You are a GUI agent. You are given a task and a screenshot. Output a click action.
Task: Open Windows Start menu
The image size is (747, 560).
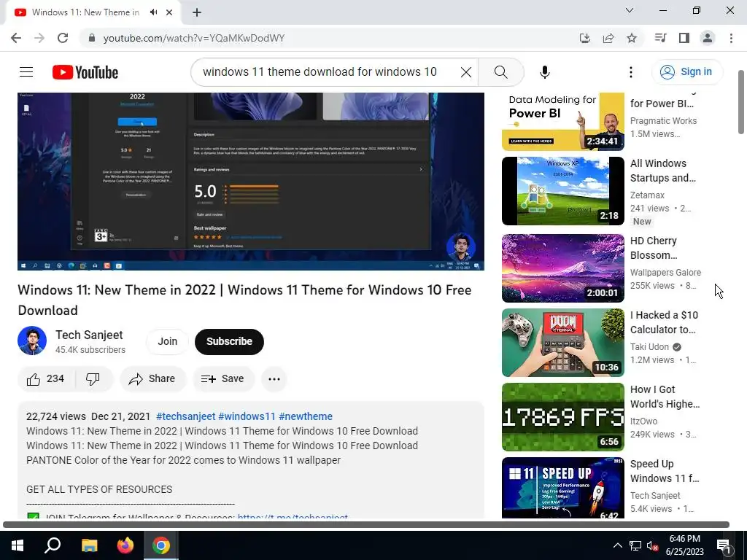18,545
